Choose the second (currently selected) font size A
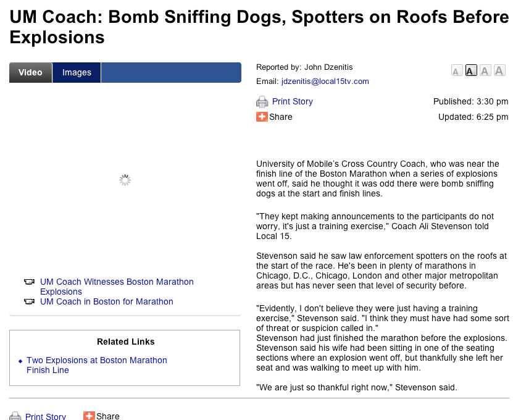Viewport: 513px width, 420px height. click(x=470, y=70)
